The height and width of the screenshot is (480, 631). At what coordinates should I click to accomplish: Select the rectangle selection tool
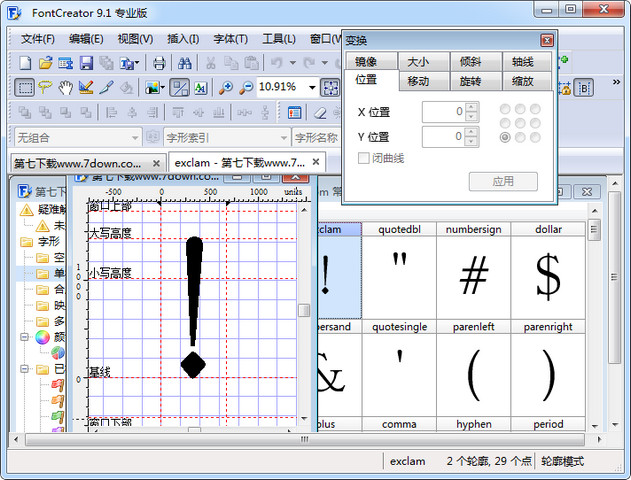point(25,87)
